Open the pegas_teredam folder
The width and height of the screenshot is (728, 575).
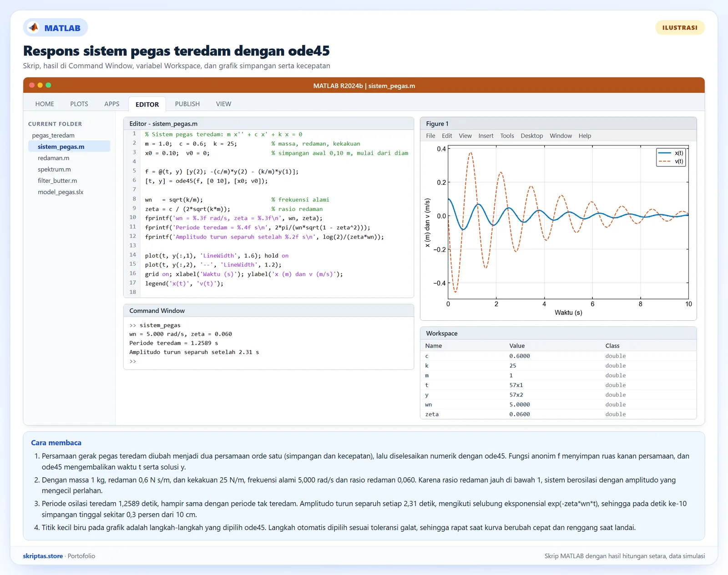[53, 136]
